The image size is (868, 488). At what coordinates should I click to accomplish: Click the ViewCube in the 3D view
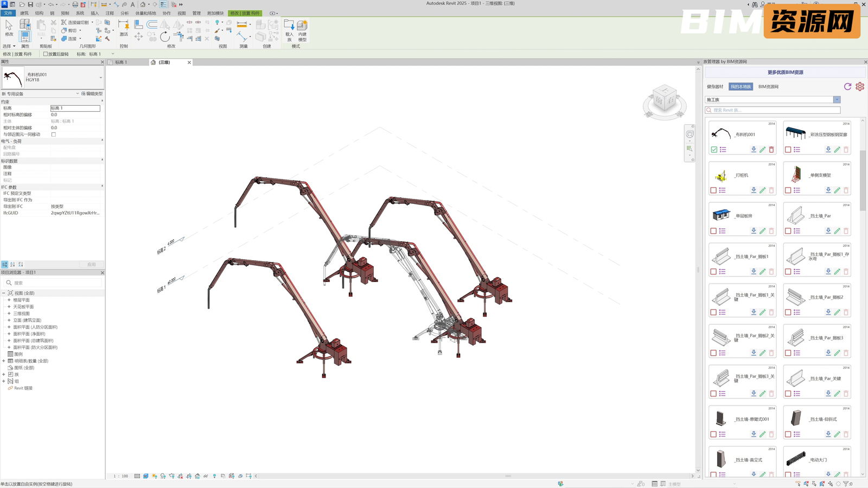[665, 100]
